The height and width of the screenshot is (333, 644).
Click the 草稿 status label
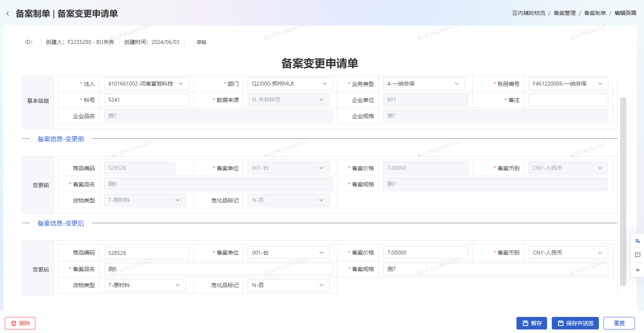201,42
